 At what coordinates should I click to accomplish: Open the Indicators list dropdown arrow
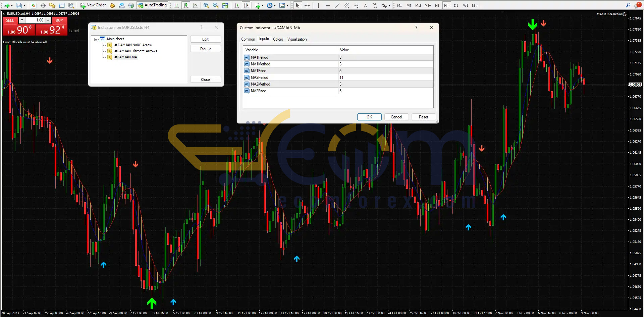coord(262,5)
